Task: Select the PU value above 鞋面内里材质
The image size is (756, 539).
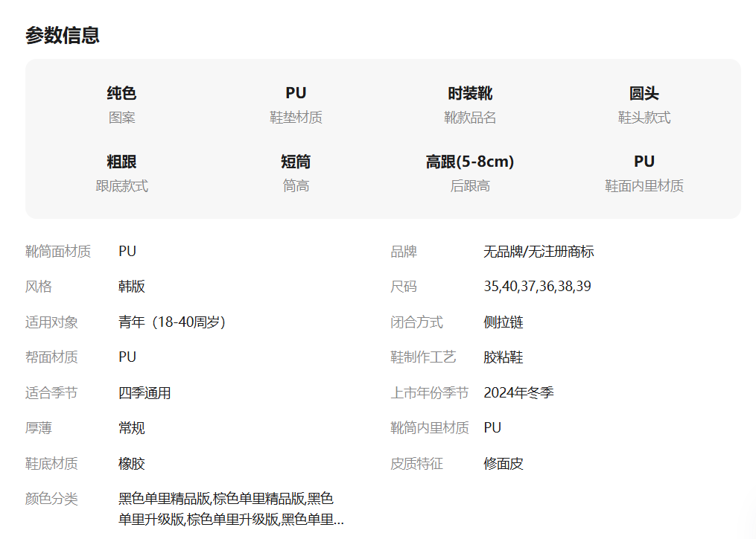Action: 644,162
